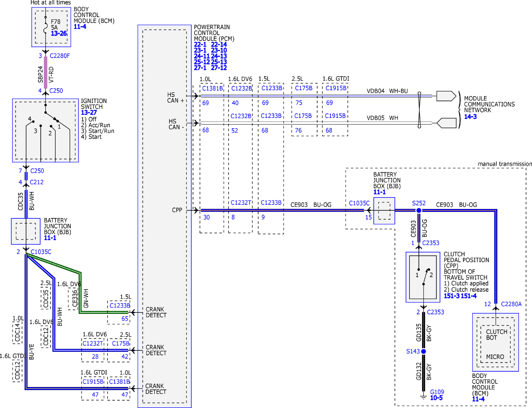The width and height of the screenshot is (532, 408).
Task: Select connector C2353 at pin 1
Action: (x=431, y=243)
